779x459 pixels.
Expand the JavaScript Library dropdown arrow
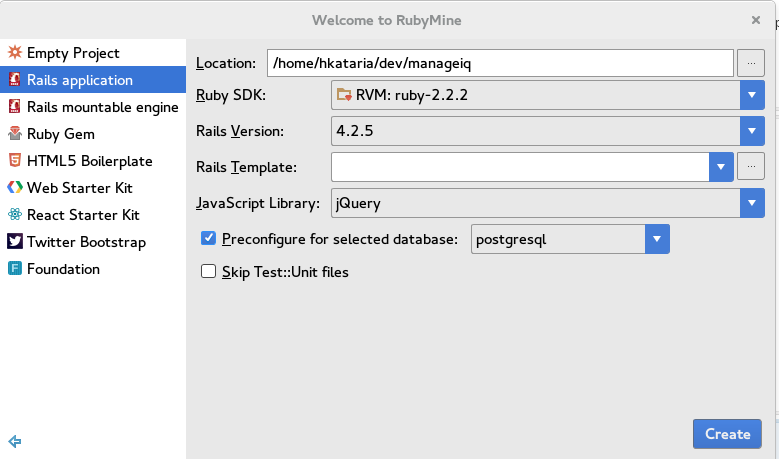click(x=752, y=203)
